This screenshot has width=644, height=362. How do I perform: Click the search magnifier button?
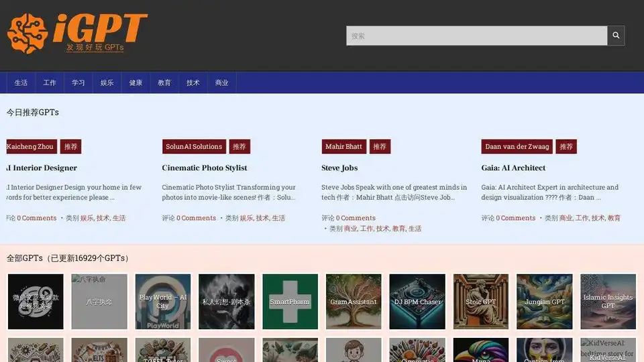pos(616,36)
